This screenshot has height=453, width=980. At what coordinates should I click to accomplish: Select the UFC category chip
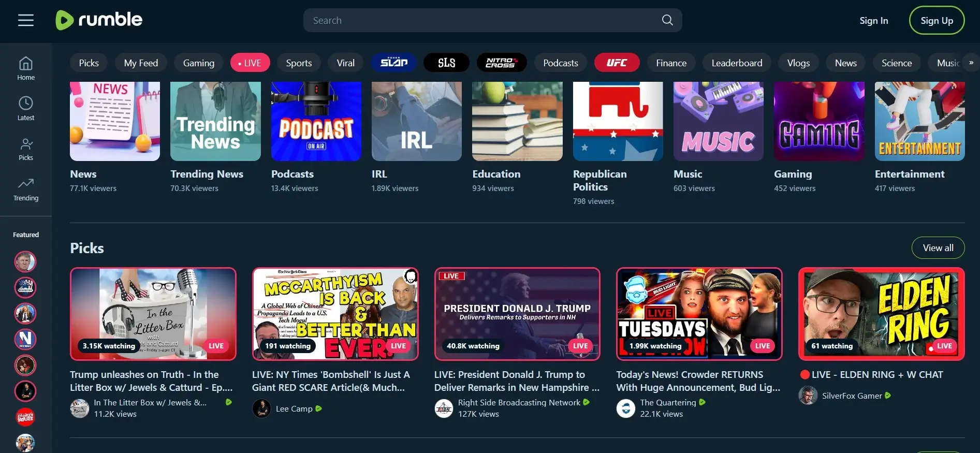click(617, 63)
